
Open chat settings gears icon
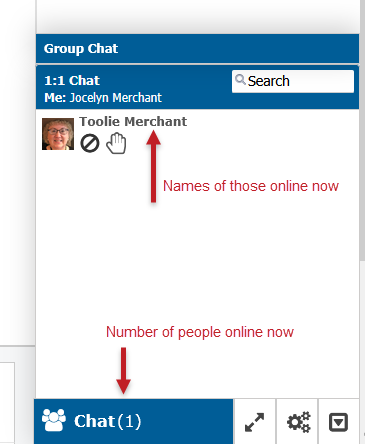pyautogui.click(x=299, y=422)
